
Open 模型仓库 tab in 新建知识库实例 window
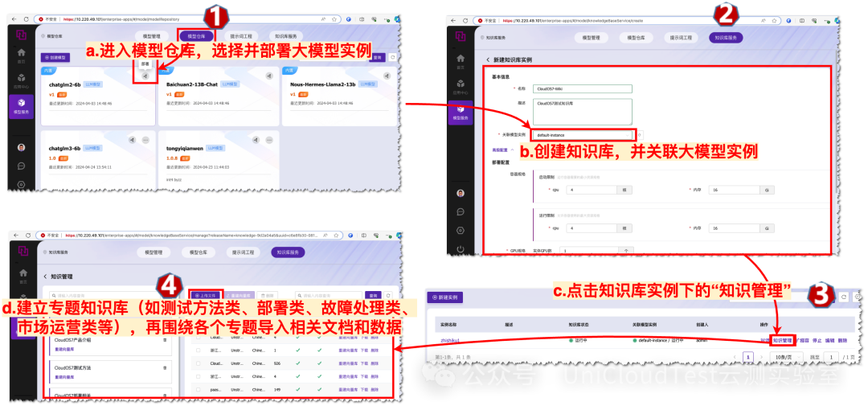click(636, 38)
